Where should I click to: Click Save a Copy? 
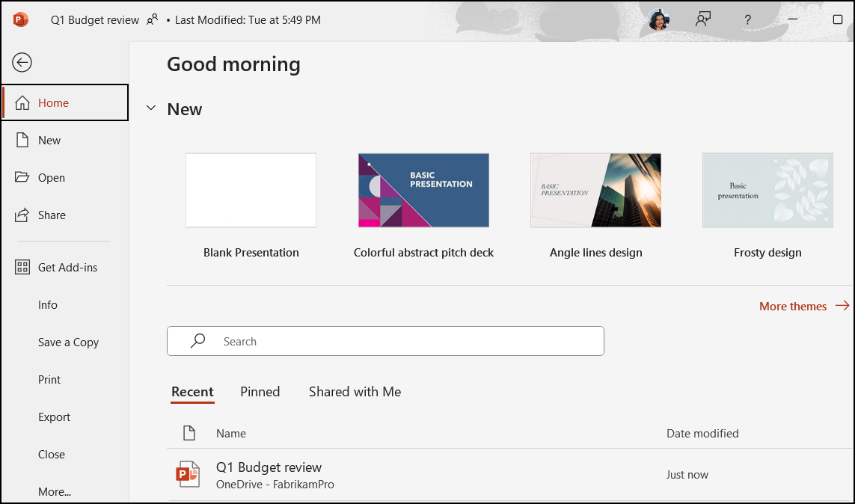click(68, 342)
